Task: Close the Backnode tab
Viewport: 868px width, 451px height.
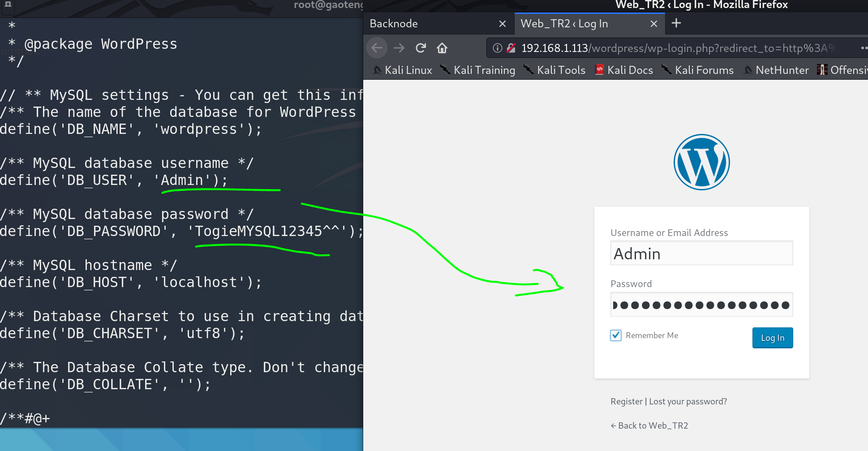Action: [x=503, y=24]
